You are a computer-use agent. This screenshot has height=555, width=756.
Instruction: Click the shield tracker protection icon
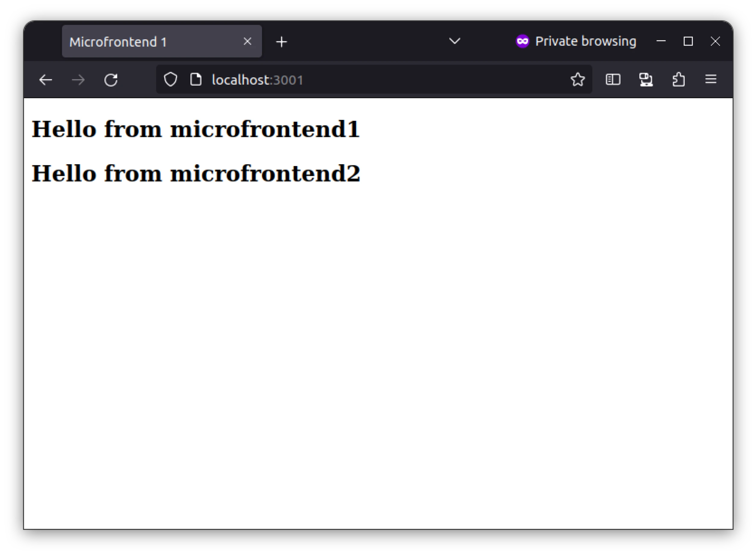click(171, 80)
